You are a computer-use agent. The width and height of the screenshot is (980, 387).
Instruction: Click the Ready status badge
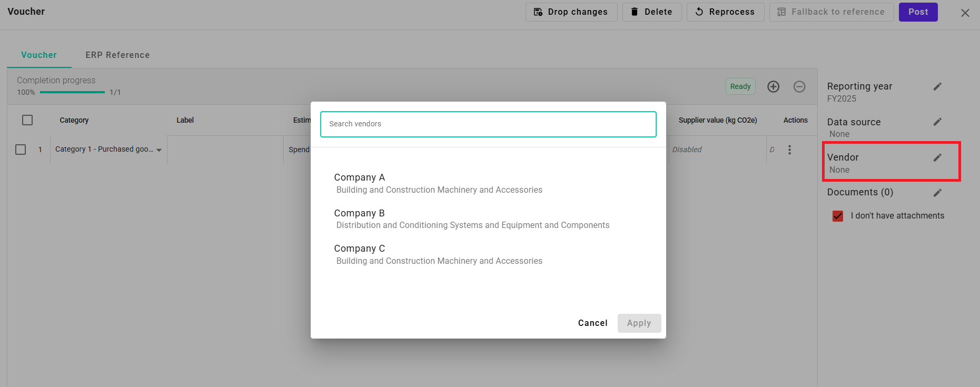[x=740, y=86]
